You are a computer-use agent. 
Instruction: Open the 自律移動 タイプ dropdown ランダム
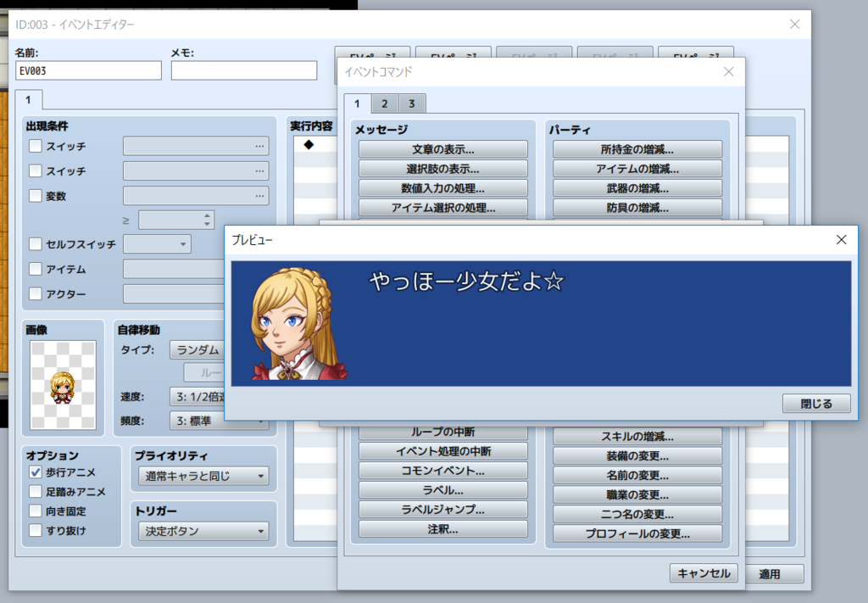pos(197,350)
